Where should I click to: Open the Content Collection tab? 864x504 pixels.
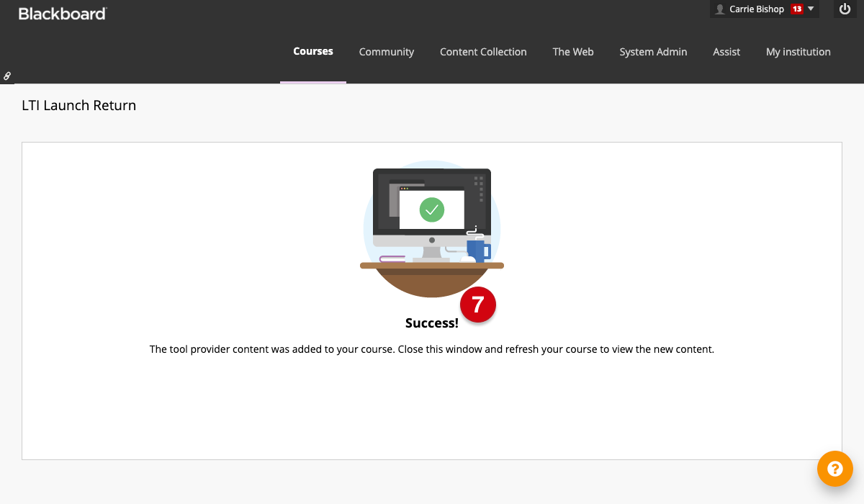coord(483,52)
